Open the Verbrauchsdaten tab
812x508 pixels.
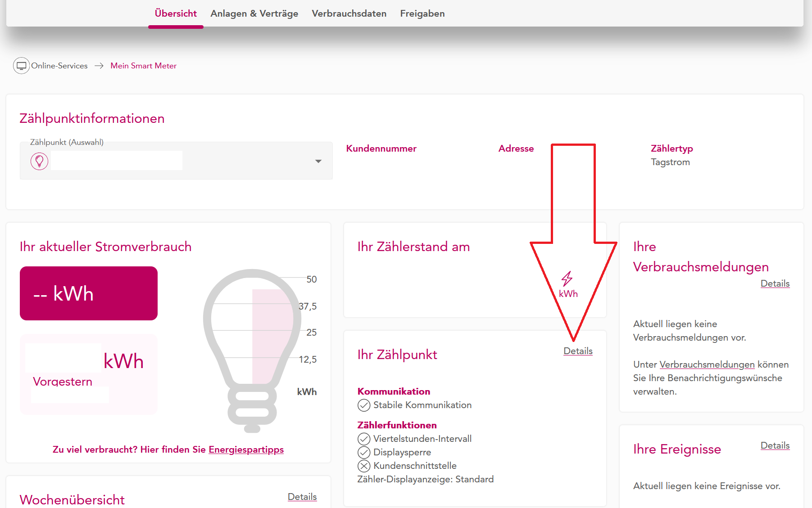(x=349, y=13)
